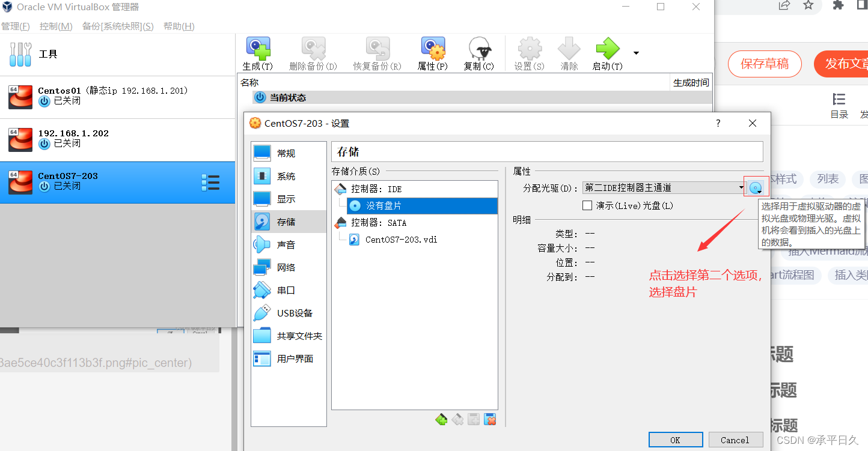Expand the 启动 start mode dropdown arrow
The image size is (868, 451).
point(636,53)
